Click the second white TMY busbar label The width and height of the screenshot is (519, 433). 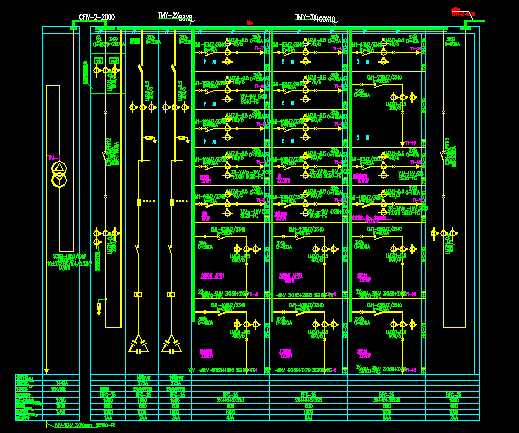click(x=316, y=18)
